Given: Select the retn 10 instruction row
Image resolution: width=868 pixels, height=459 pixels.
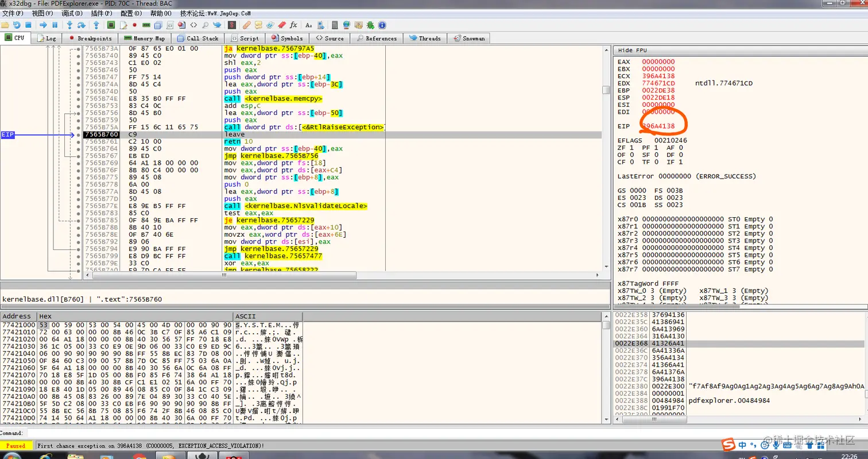Looking at the screenshot, I should 343,141.
